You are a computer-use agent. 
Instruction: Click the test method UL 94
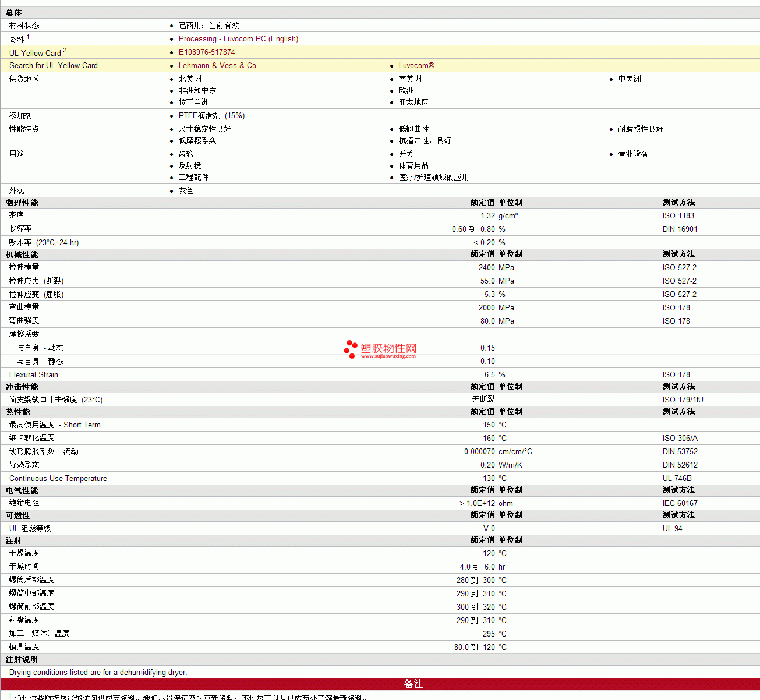tap(673, 528)
